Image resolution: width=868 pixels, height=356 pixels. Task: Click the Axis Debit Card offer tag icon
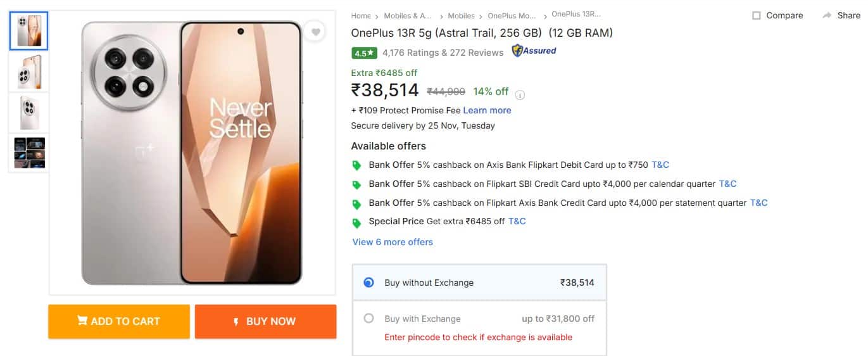357,166
